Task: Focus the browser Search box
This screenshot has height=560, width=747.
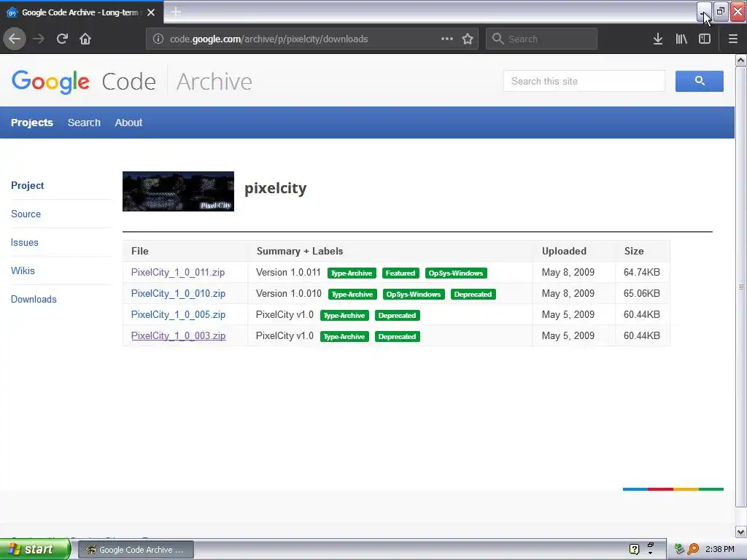Action: click(542, 39)
